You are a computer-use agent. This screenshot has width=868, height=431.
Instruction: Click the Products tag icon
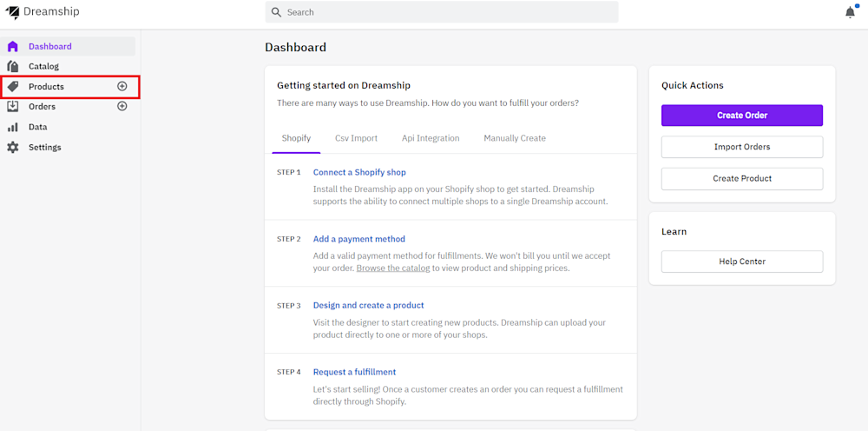coord(13,86)
